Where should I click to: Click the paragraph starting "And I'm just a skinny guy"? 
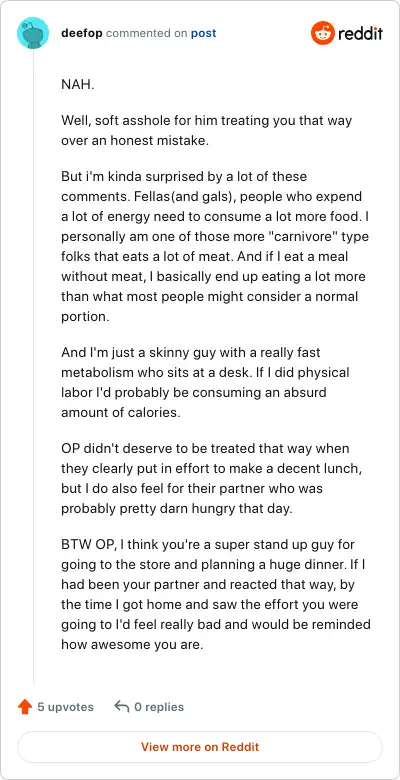[205, 383]
